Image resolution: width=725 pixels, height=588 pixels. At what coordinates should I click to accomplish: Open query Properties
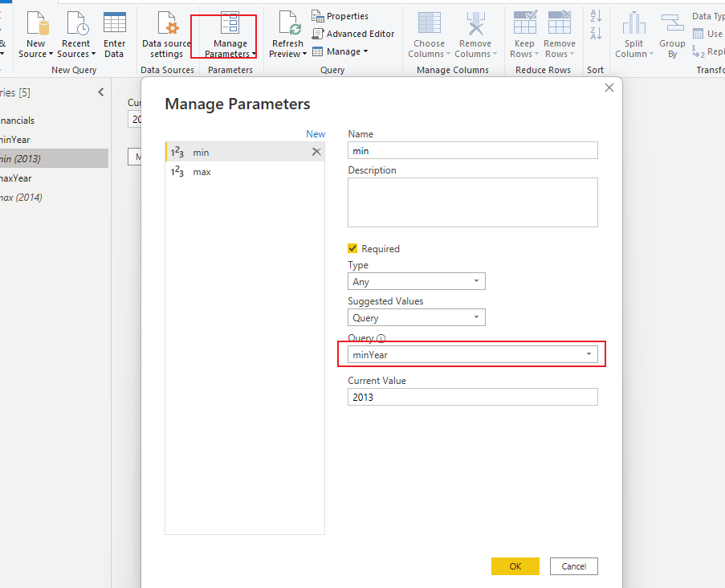[340, 16]
